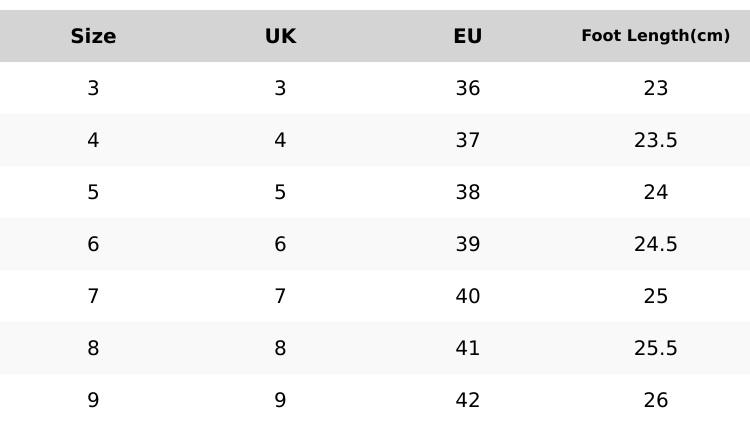
Task: Select the EU 37 cell
Action: coord(468,140)
